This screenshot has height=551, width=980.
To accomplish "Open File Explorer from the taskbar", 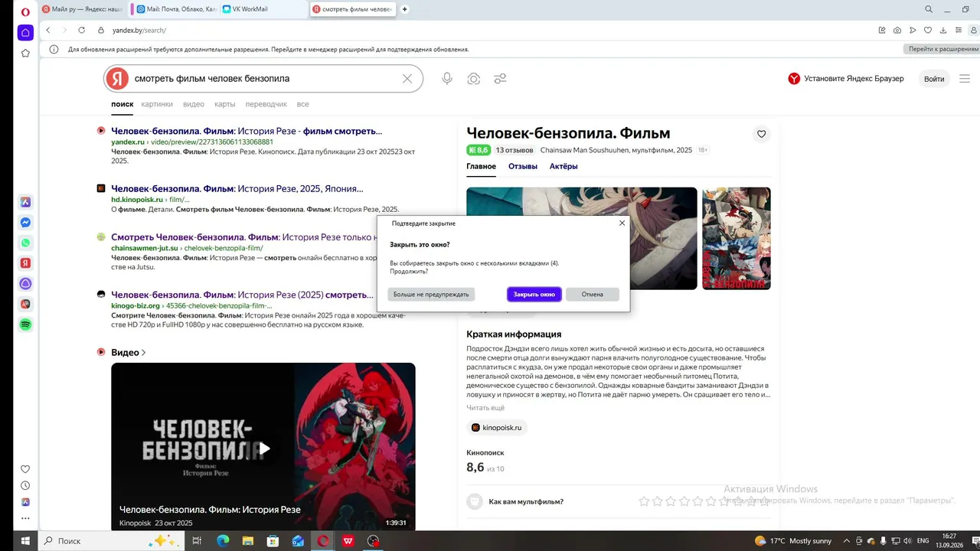I will (x=248, y=541).
